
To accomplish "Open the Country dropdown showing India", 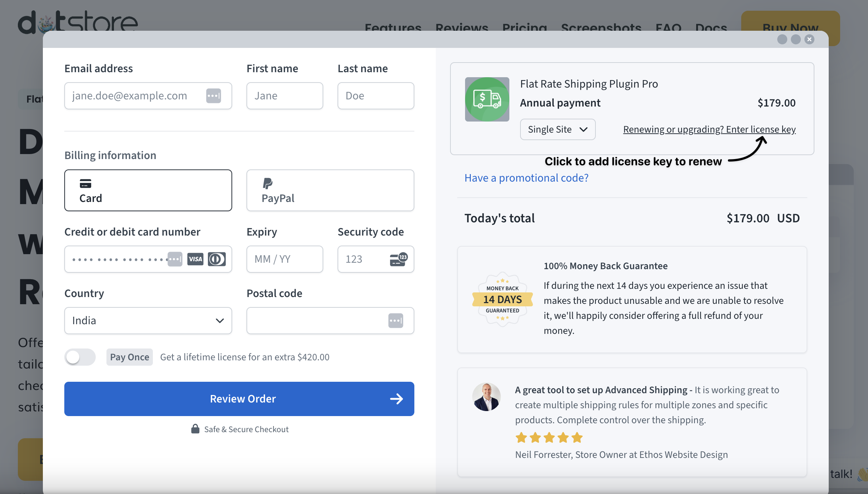I will (x=148, y=321).
